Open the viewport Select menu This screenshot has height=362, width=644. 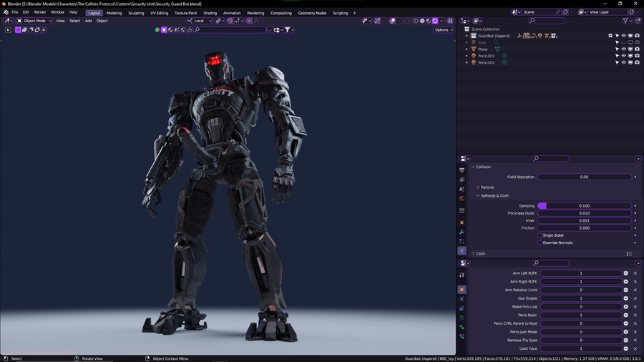(x=74, y=21)
